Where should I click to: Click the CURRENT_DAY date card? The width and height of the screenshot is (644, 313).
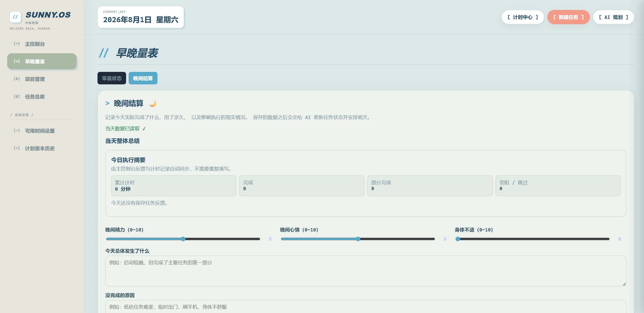pos(141,17)
